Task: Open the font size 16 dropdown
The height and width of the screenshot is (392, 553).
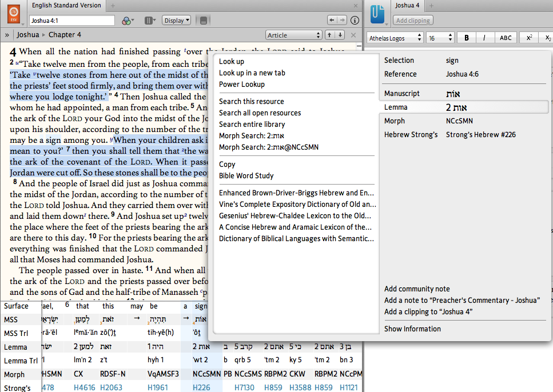Action: point(440,38)
